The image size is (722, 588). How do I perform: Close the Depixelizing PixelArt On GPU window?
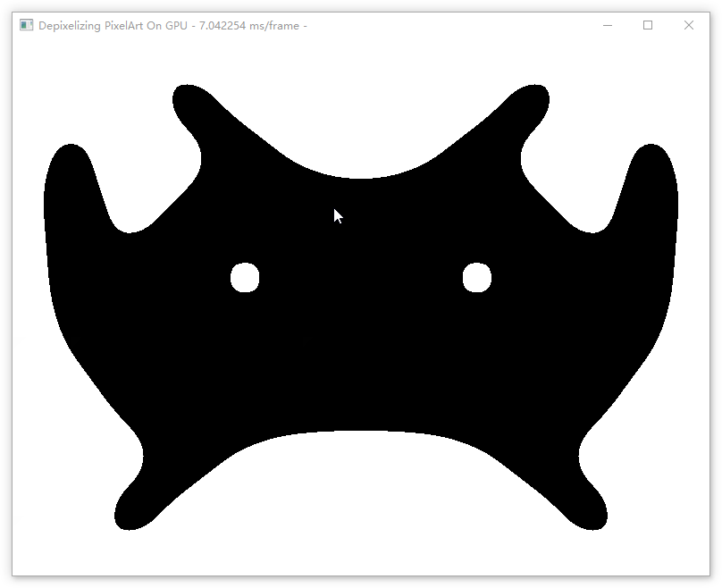689,25
